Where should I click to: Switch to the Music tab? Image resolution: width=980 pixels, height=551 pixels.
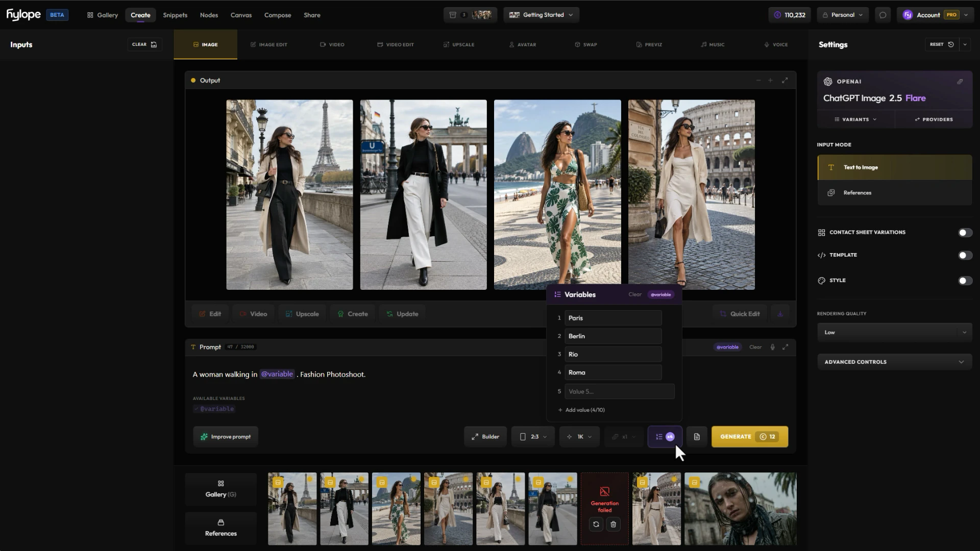tap(713, 45)
